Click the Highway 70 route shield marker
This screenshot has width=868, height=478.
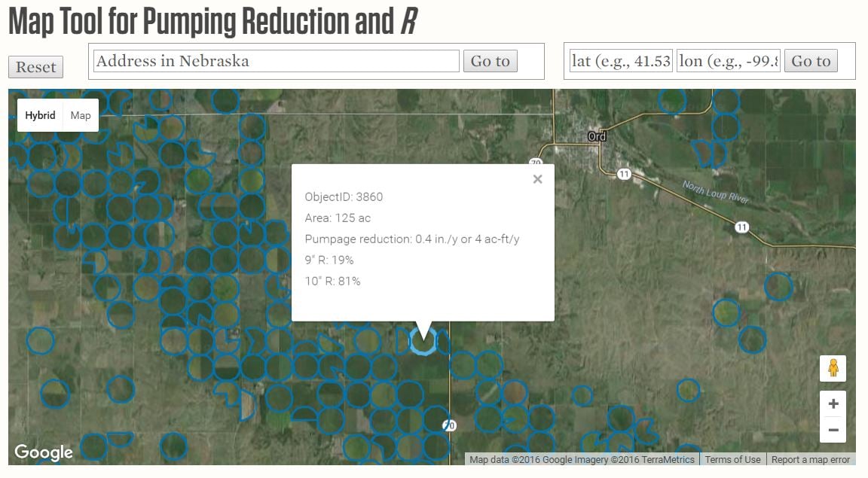[449, 425]
